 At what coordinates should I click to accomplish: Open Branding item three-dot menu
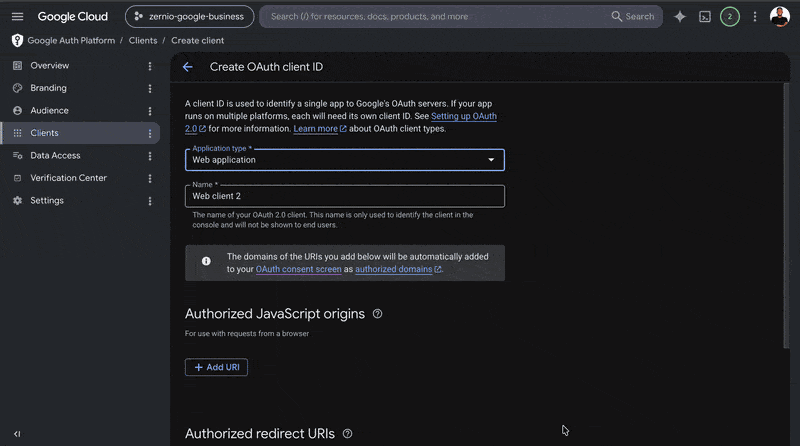(x=149, y=88)
